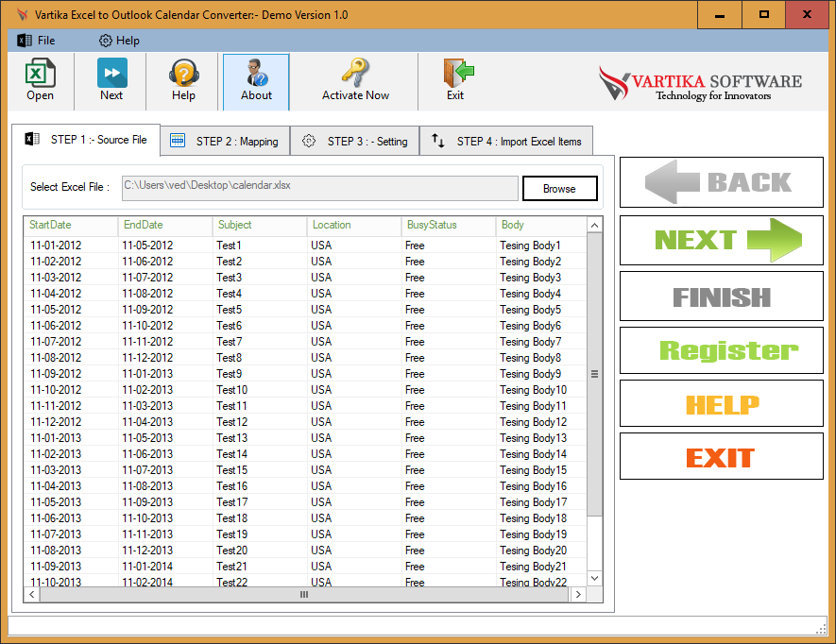Click the Free cell in the Test2 row
The width and height of the screenshot is (836, 644).
pos(449,262)
